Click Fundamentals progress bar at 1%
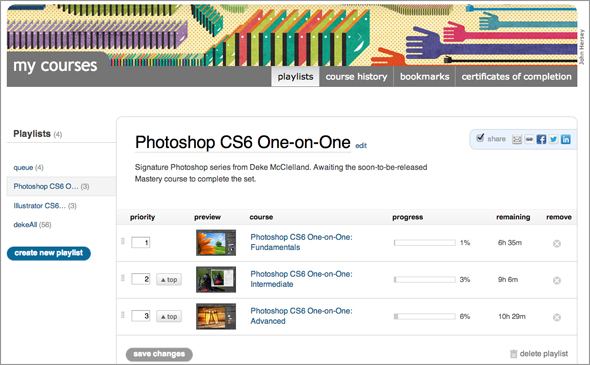Viewport: 590px width, 365px height. [x=425, y=243]
